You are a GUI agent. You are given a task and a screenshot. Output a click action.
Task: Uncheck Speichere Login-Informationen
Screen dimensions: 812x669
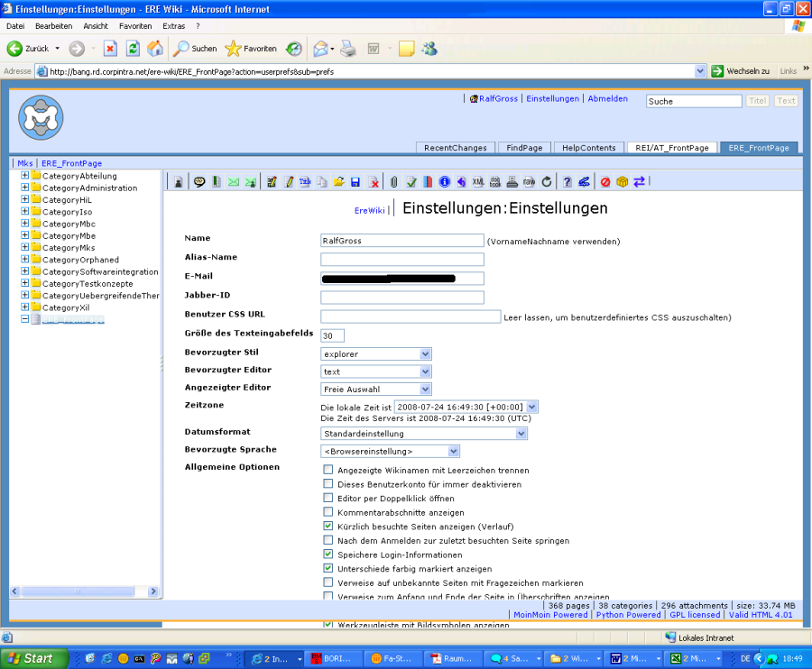(x=328, y=554)
